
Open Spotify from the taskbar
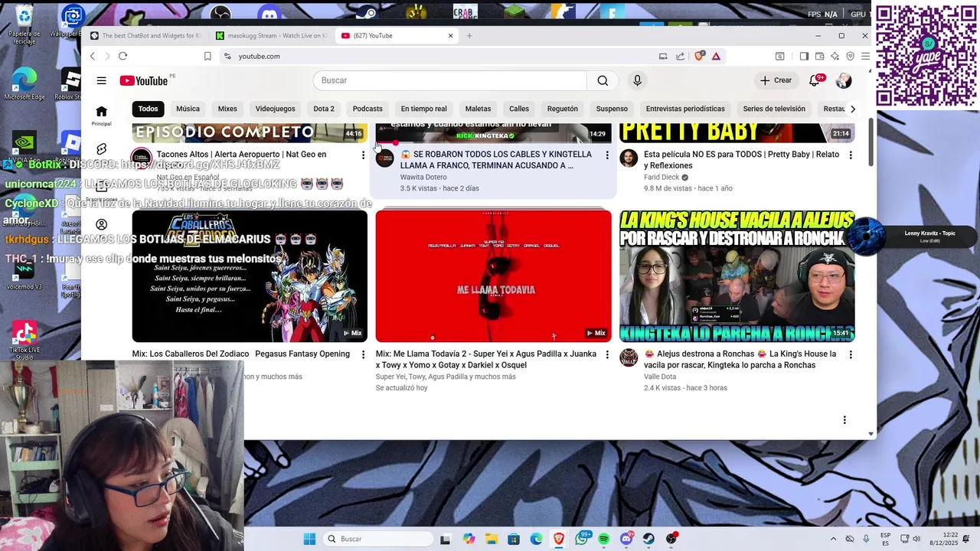click(604, 539)
